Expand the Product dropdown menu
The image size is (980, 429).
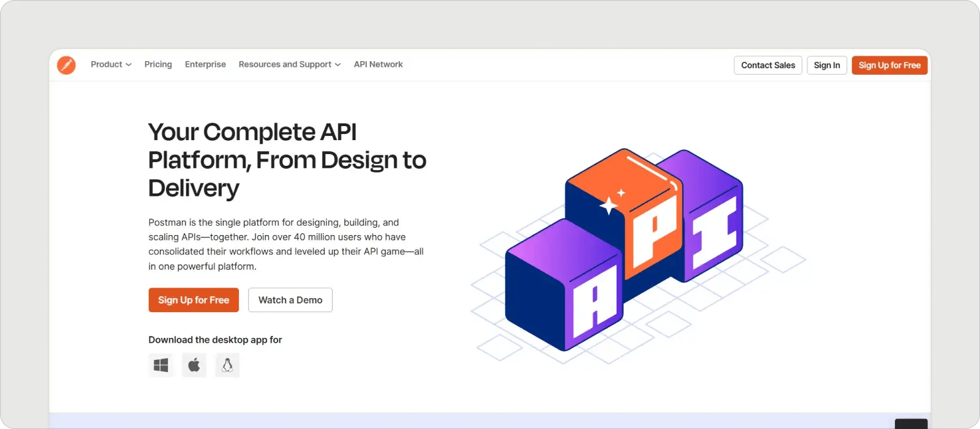[x=111, y=64]
